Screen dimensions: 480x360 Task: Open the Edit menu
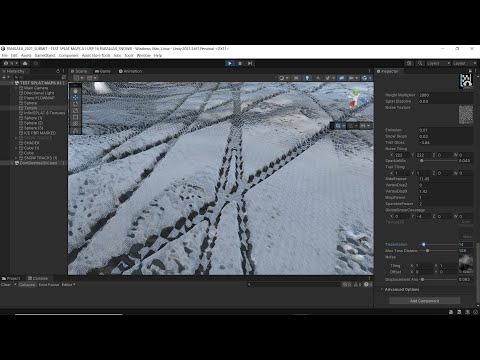[x=14, y=55]
